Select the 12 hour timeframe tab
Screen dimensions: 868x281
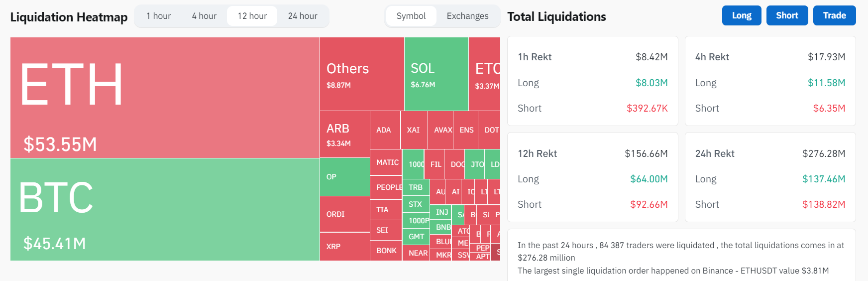(252, 16)
